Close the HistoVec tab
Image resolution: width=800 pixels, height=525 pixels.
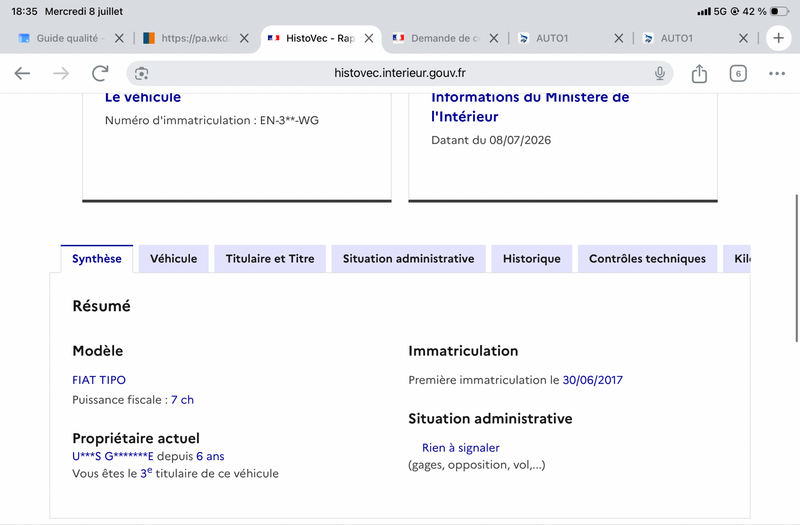pyautogui.click(x=369, y=38)
